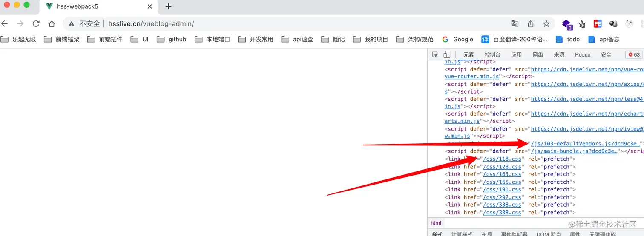Image resolution: width=644 pixels, height=236 pixels.
Task: Open the 架构/规范 bookmark folder
Action: pos(415,39)
